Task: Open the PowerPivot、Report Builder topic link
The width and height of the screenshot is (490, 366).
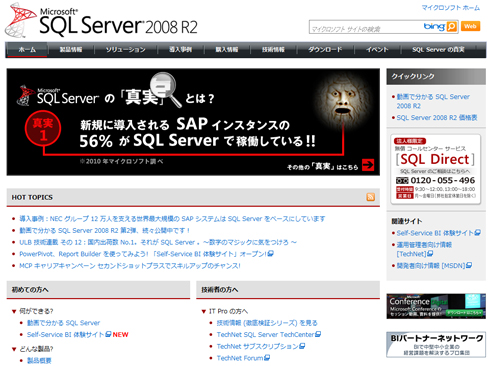Action: [143, 254]
